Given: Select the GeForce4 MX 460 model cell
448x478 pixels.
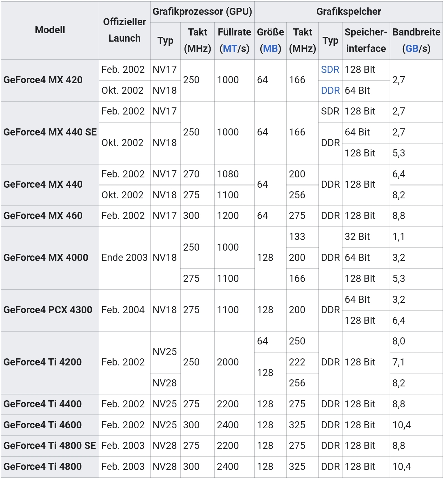Looking at the screenshot, I should [50, 216].
